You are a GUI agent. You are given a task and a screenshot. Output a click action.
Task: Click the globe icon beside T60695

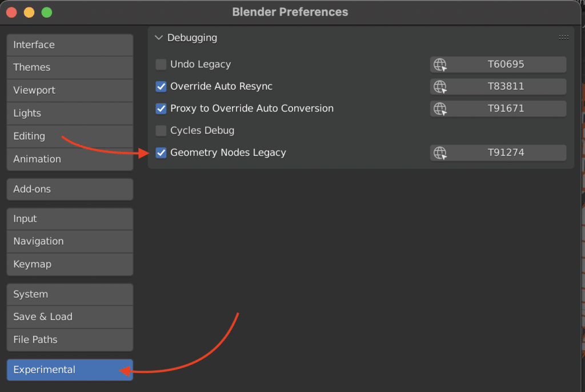(440, 65)
